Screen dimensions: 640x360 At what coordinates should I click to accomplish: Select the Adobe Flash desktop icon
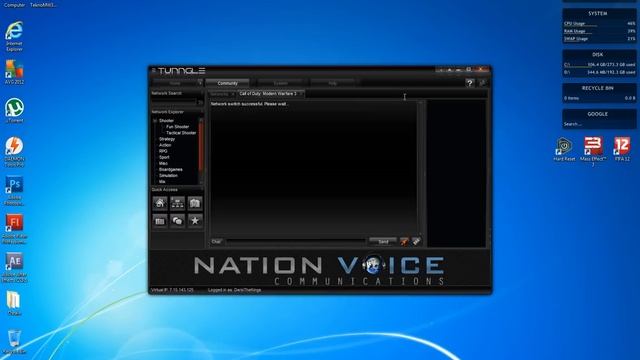(14, 229)
